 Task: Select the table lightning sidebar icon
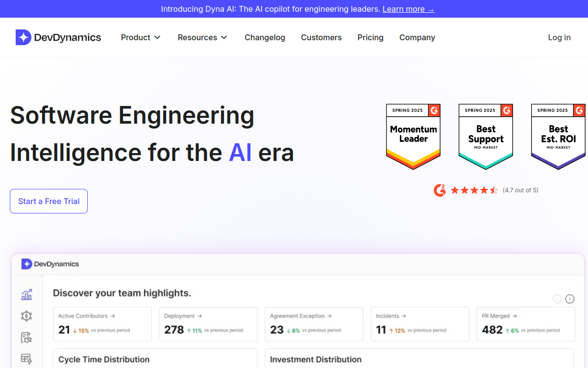26,359
